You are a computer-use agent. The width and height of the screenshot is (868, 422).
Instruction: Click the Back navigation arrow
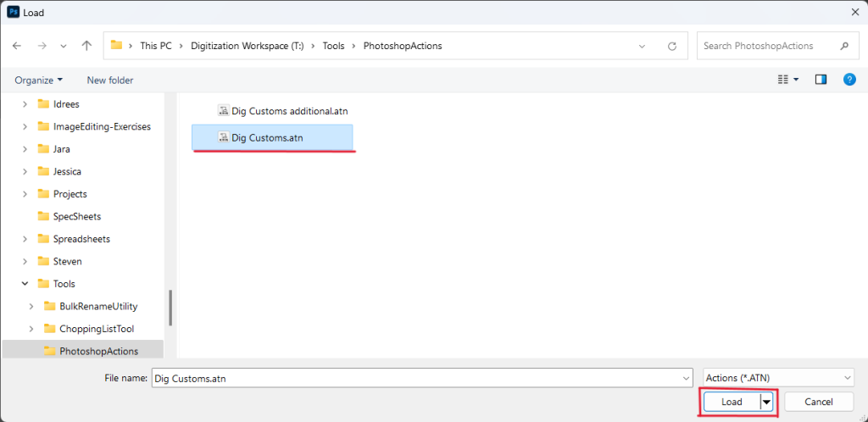[x=17, y=46]
